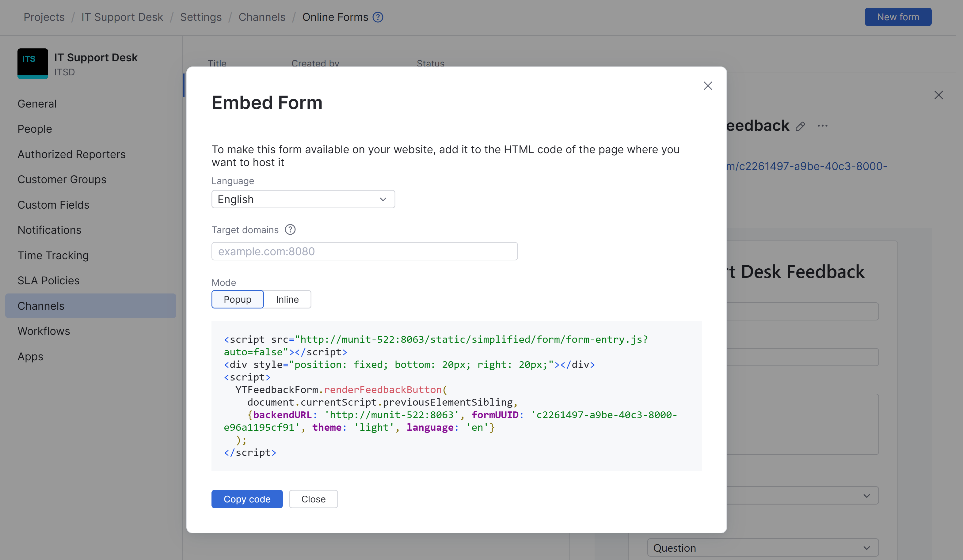Open the Online Forms help icon

tap(378, 17)
